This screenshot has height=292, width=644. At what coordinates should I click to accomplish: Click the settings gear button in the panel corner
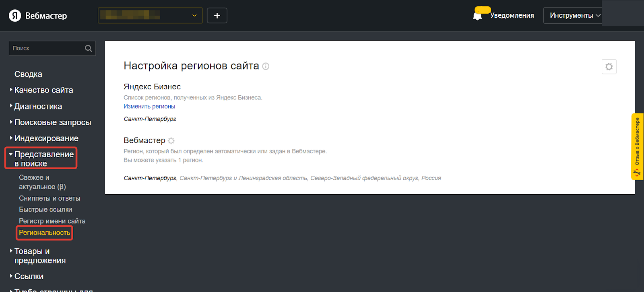[x=609, y=67]
